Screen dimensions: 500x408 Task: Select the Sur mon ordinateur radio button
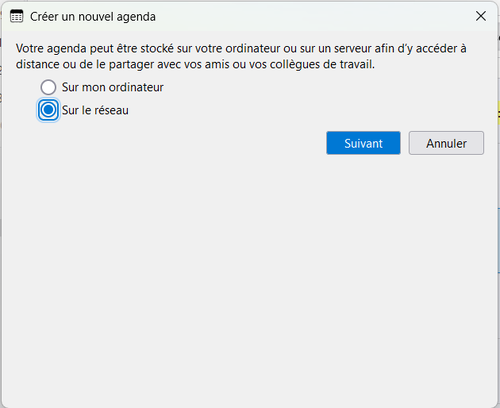click(x=48, y=87)
